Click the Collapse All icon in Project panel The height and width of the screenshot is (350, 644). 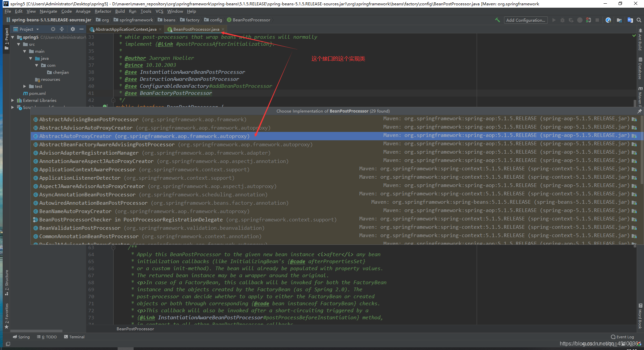click(61, 29)
